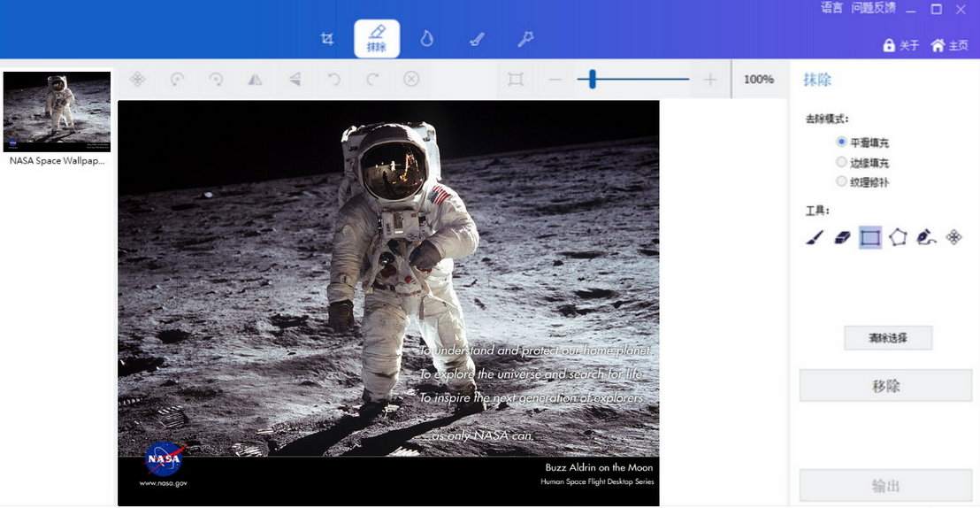Flip image horizontally with mirror icon
The width and height of the screenshot is (980, 508).
point(255,79)
